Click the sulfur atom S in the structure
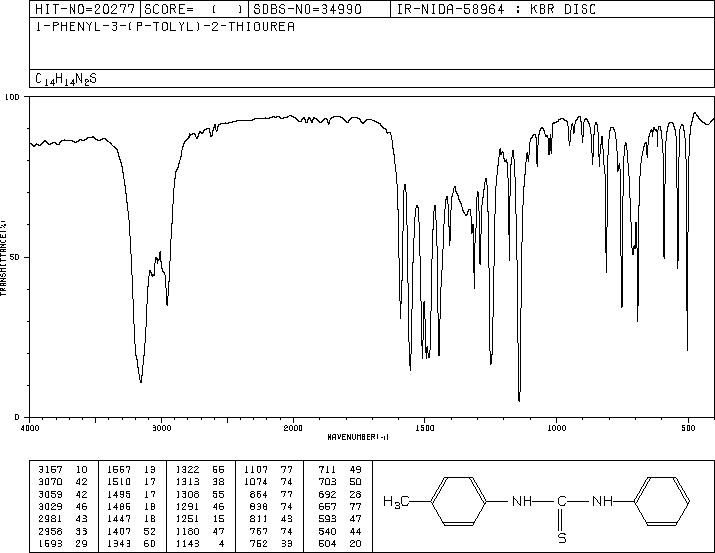Screen dimensions: 715x553 (x=563, y=537)
